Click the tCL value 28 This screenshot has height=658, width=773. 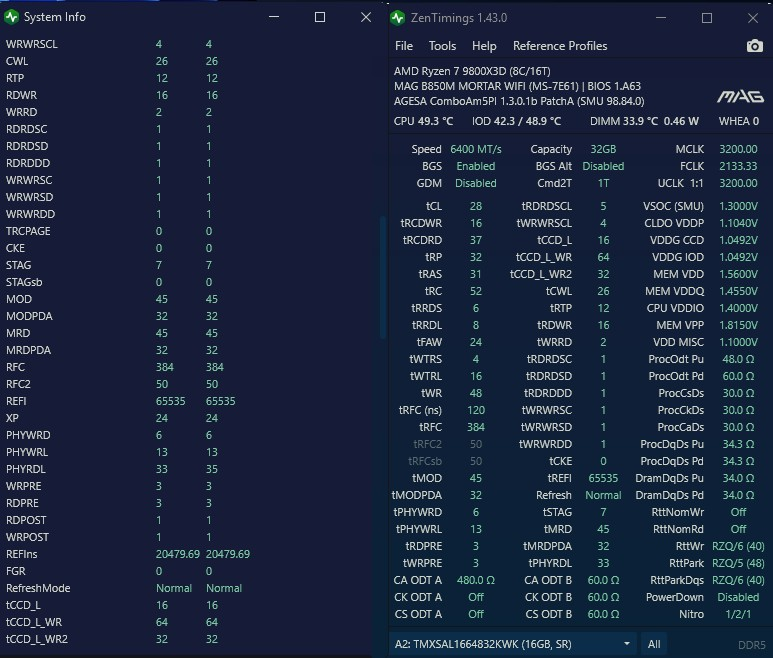click(476, 206)
